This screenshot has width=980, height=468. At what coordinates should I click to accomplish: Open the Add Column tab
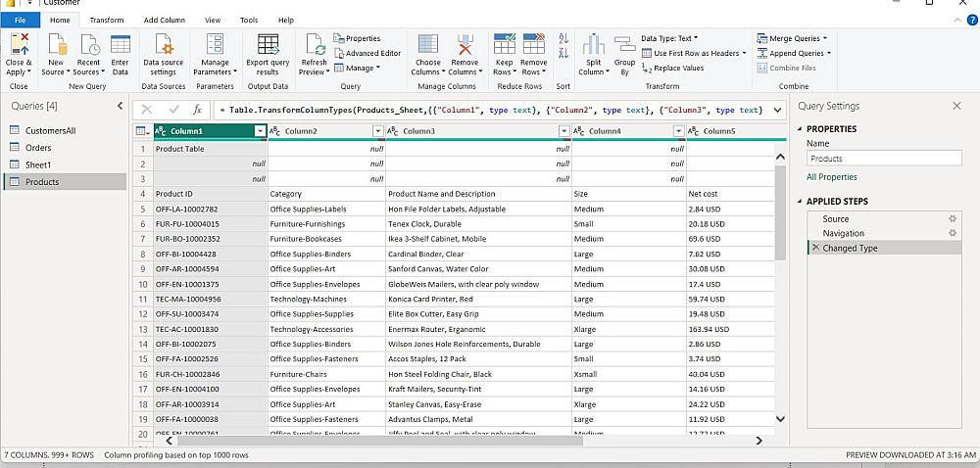tap(164, 20)
